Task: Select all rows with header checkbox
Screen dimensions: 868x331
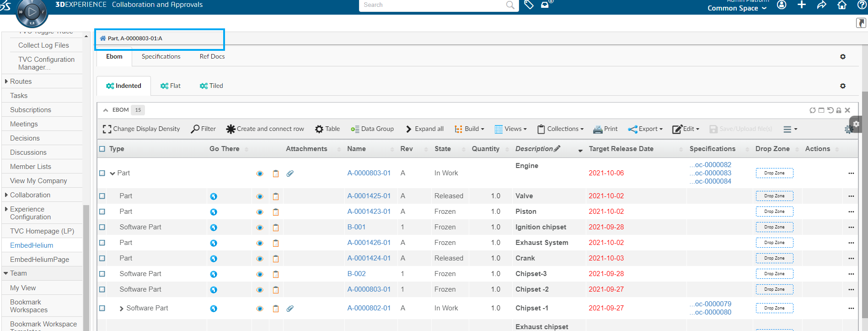Action: pyautogui.click(x=102, y=149)
